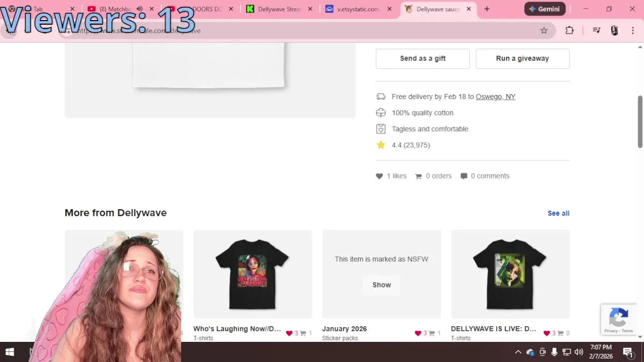
Task: Bookmark this page with the star icon
Action: point(544,31)
